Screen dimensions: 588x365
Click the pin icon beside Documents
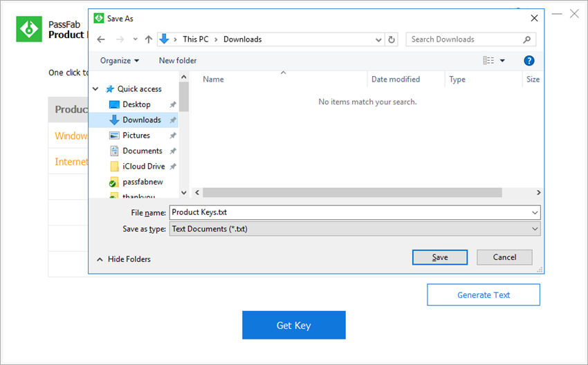coord(173,151)
